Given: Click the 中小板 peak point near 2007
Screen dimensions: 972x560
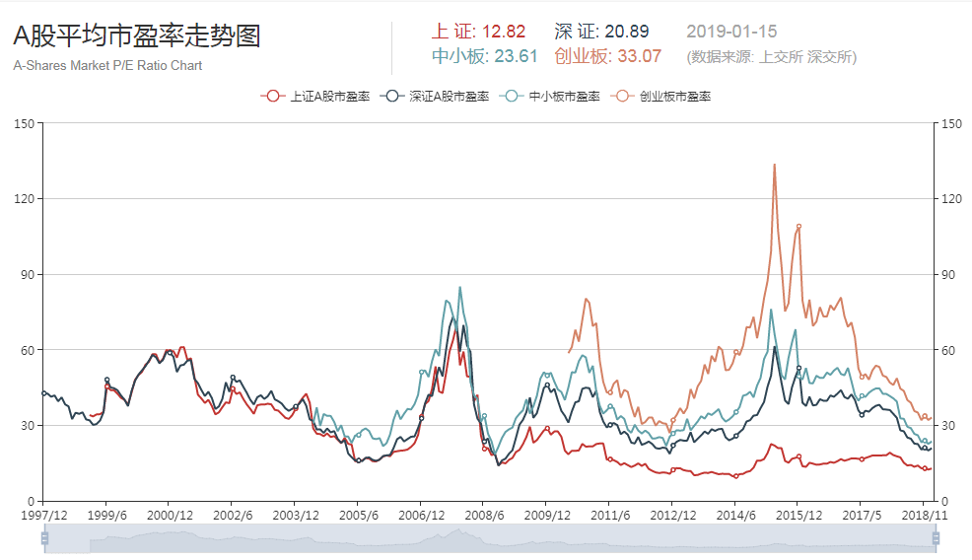Looking at the screenshot, I should [x=459, y=288].
